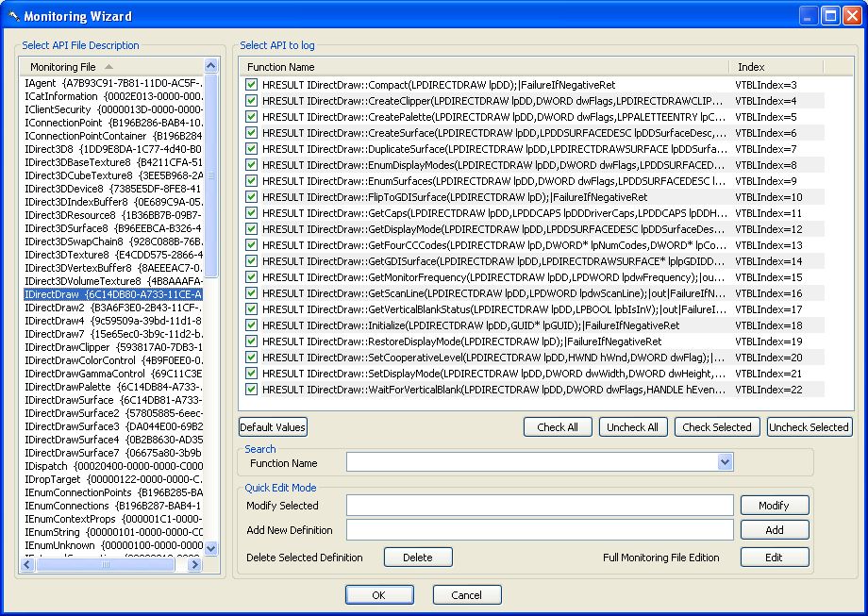
Task: Toggle the GetFourCCCodes checkbox
Action: [251, 245]
